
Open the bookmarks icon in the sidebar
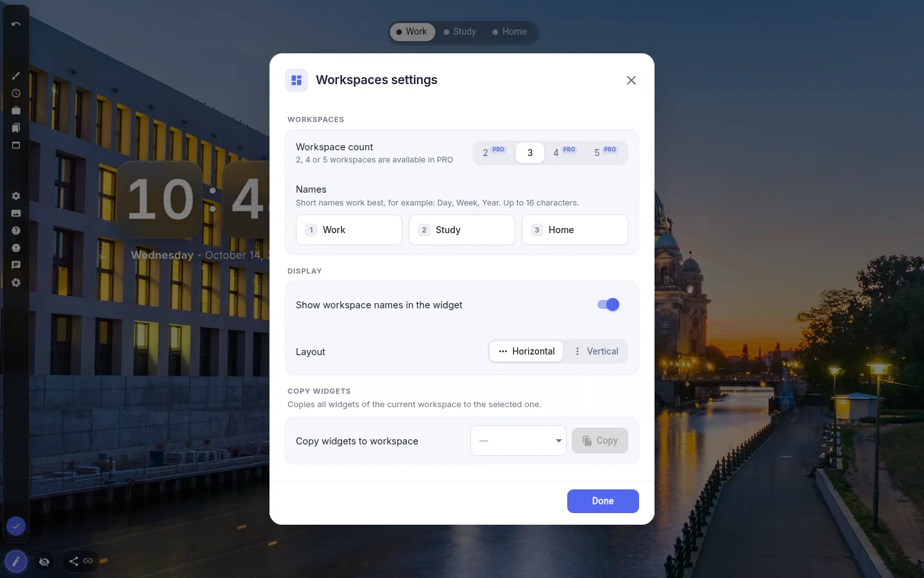click(x=16, y=128)
